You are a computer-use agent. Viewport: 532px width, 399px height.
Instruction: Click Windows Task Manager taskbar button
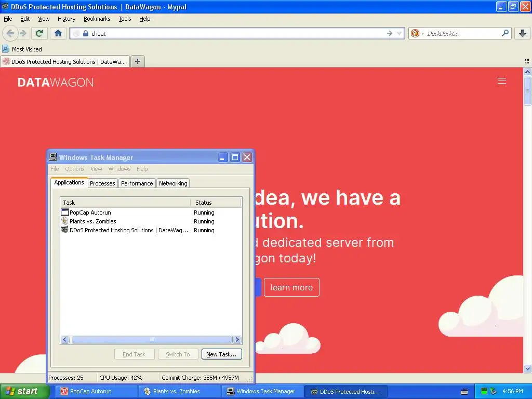263,391
